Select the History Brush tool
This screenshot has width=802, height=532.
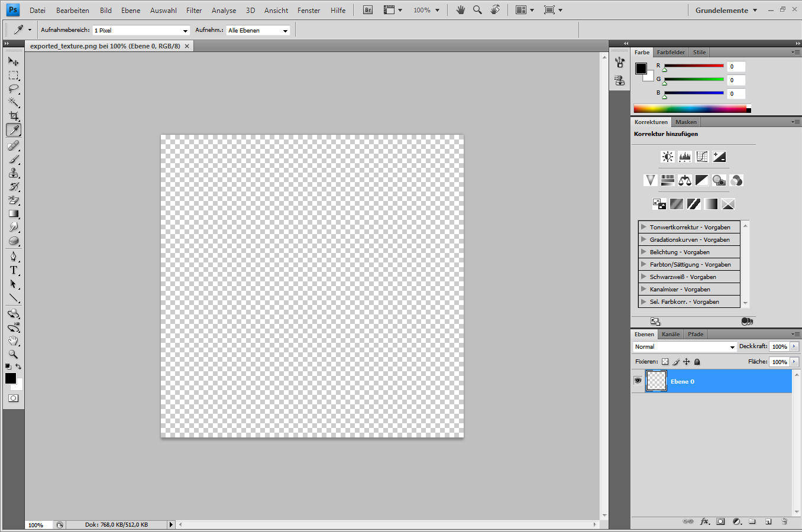pyautogui.click(x=13, y=186)
